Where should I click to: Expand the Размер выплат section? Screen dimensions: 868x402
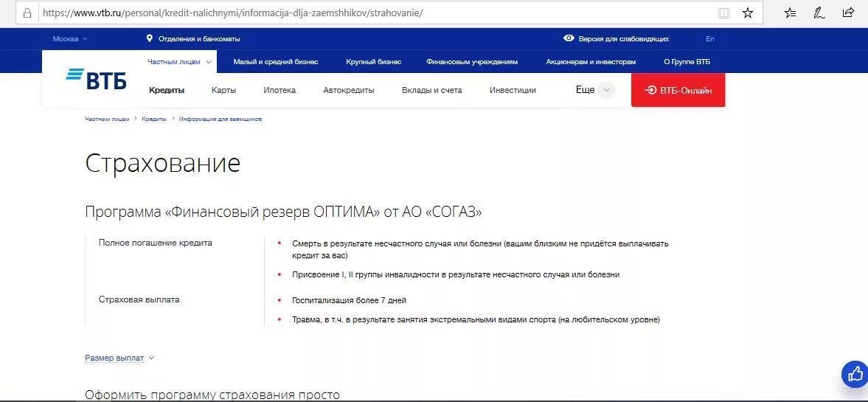tap(119, 358)
